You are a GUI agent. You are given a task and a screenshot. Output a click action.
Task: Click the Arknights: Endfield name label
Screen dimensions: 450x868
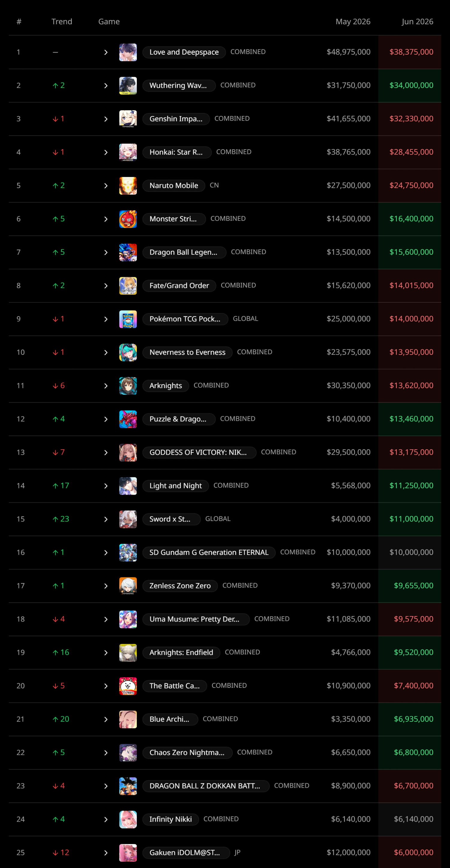pos(181,653)
